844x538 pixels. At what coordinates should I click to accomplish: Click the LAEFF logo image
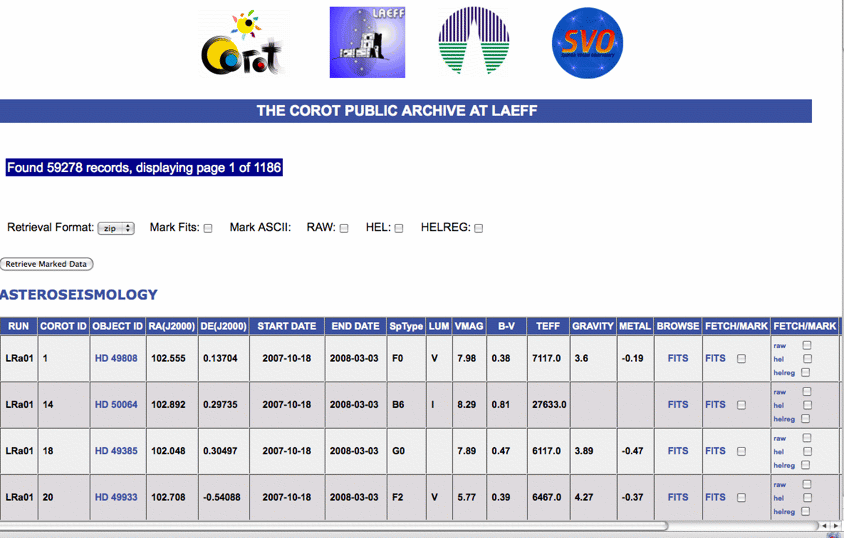pyautogui.click(x=367, y=42)
